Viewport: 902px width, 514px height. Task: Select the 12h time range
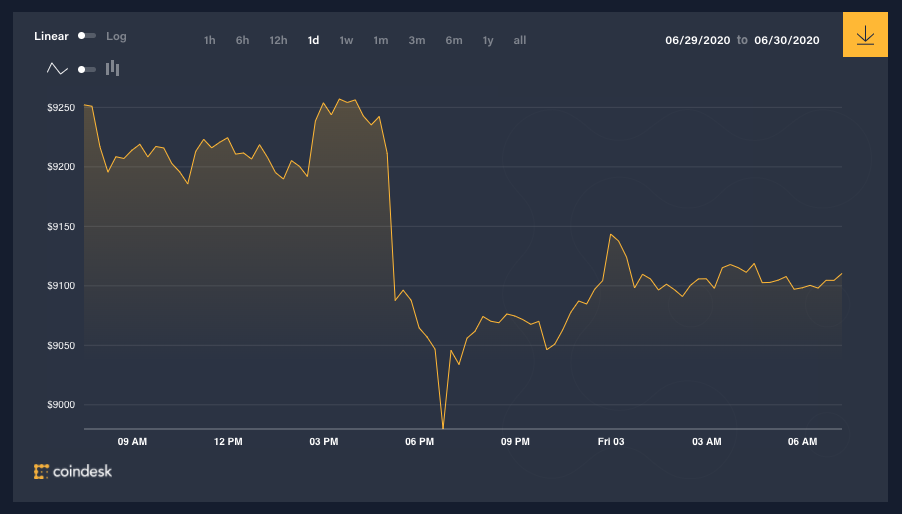point(278,40)
